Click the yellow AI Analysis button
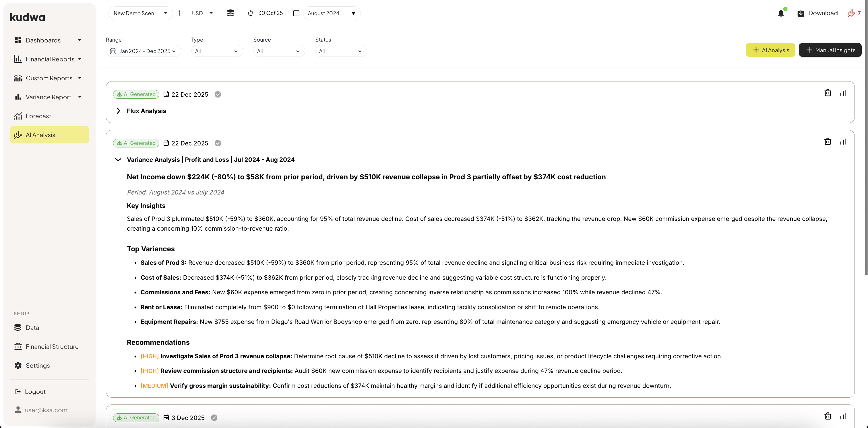The image size is (868, 428). pyautogui.click(x=770, y=50)
